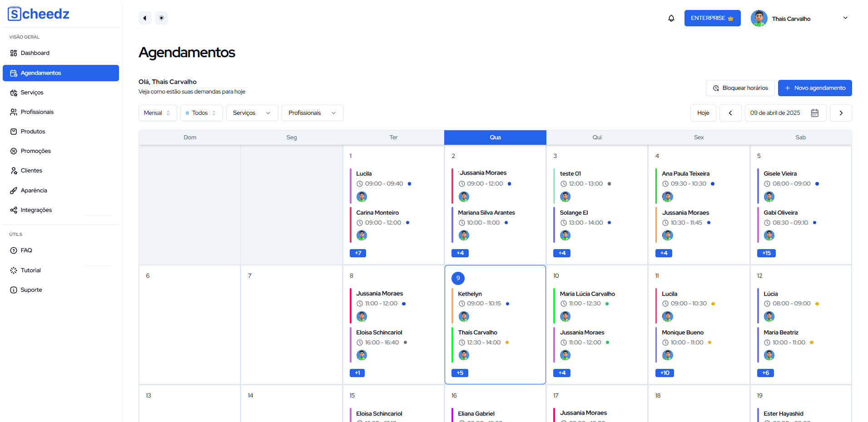
Task: Expand the user account dropdown chevron
Action: tap(845, 18)
